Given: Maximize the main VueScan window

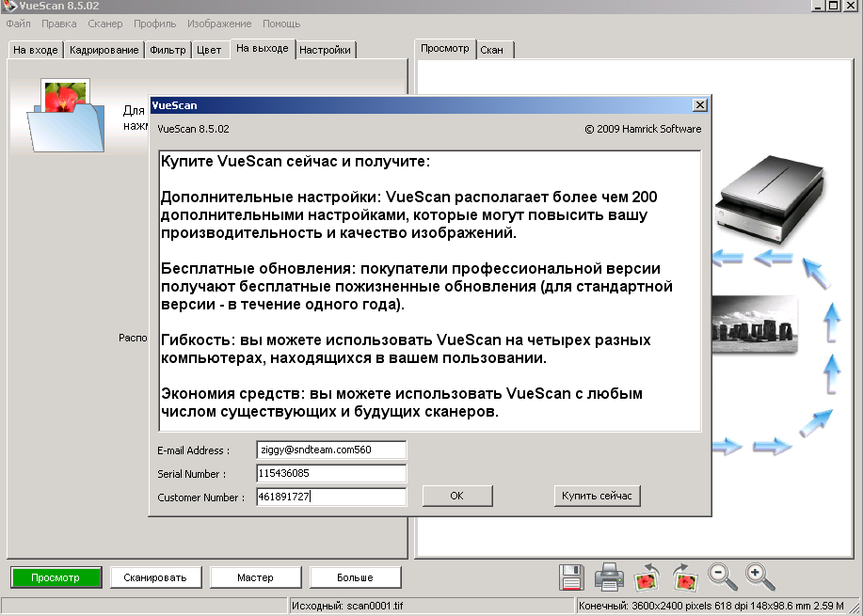Looking at the screenshot, I should coord(834,6).
